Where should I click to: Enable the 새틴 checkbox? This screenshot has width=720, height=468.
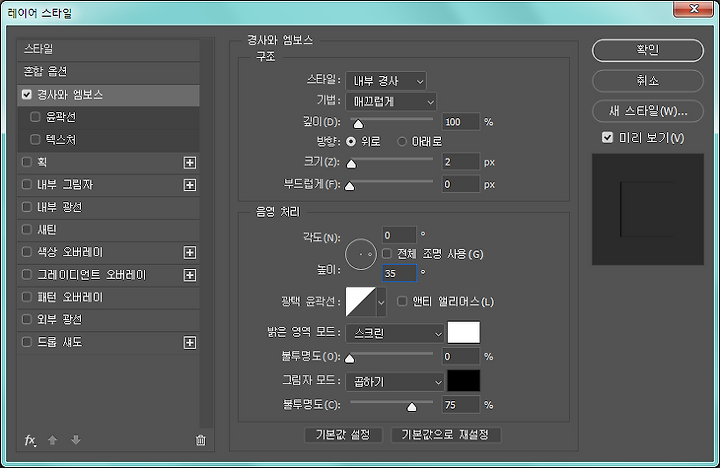(x=27, y=229)
